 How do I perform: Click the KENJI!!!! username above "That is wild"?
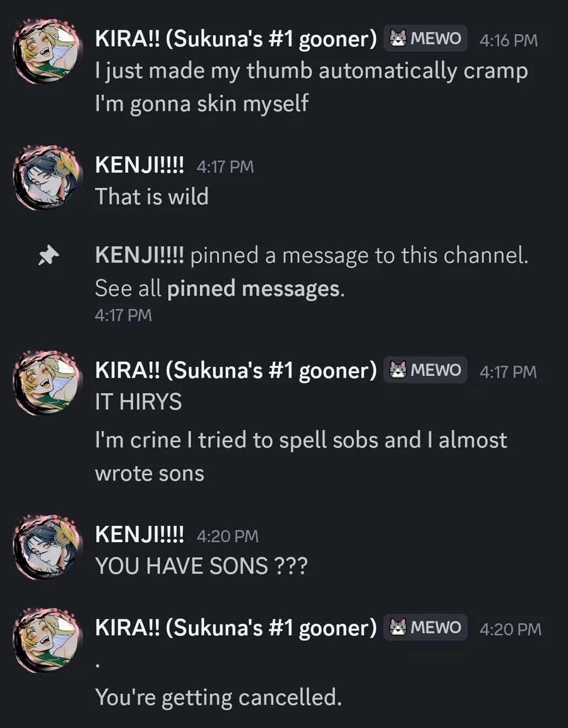click(x=139, y=166)
